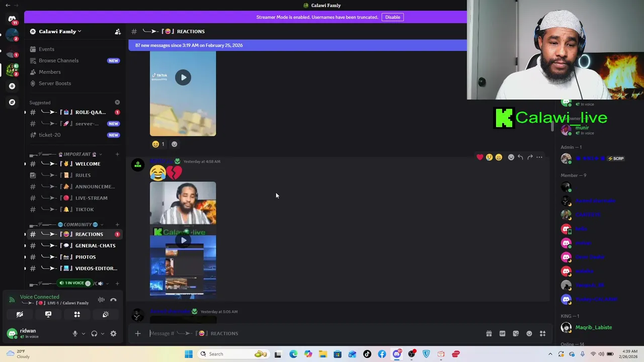The width and height of the screenshot is (644, 362).
Task: Open the GENERAL-CHATS channel
Action: coord(75,245)
